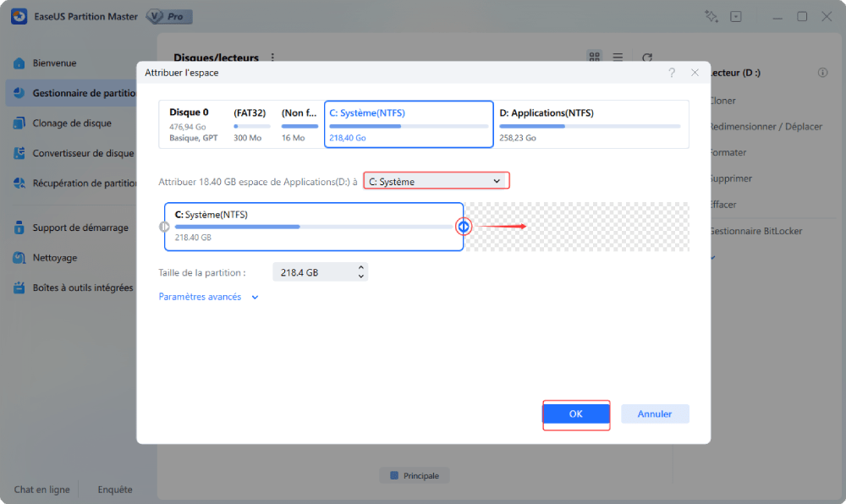Grab the left resize handle of C: Système

[x=164, y=227]
